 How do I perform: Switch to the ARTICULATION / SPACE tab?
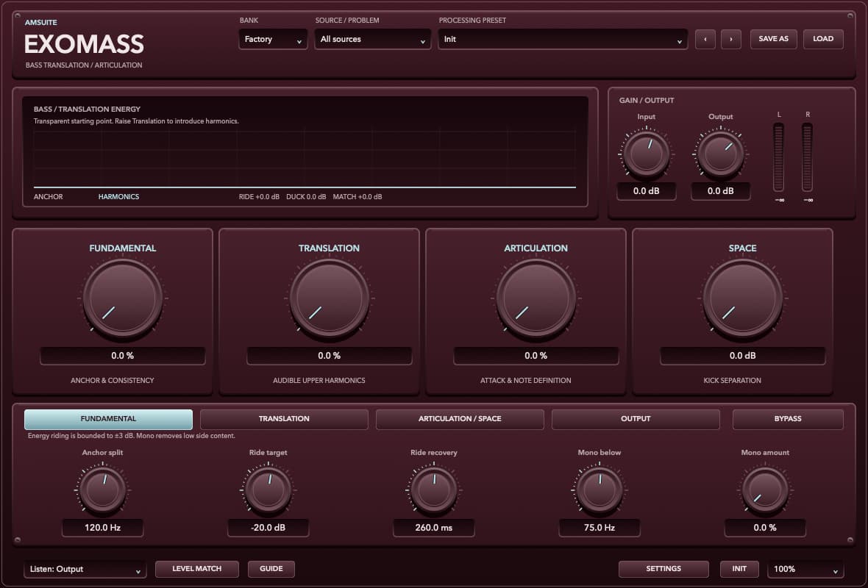pyautogui.click(x=460, y=419)
